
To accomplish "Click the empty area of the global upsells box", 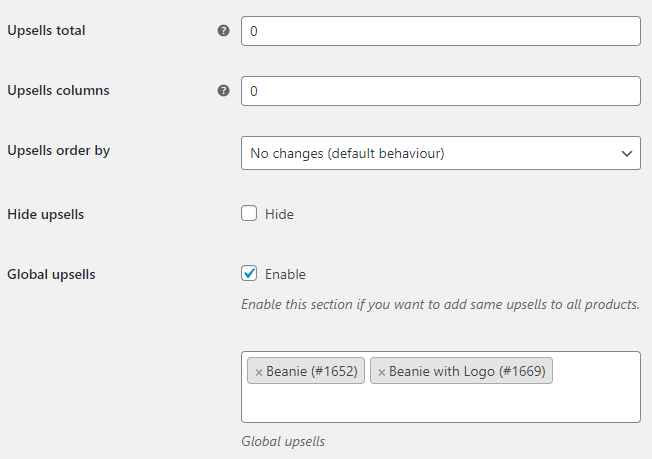I will click(441, 403).
